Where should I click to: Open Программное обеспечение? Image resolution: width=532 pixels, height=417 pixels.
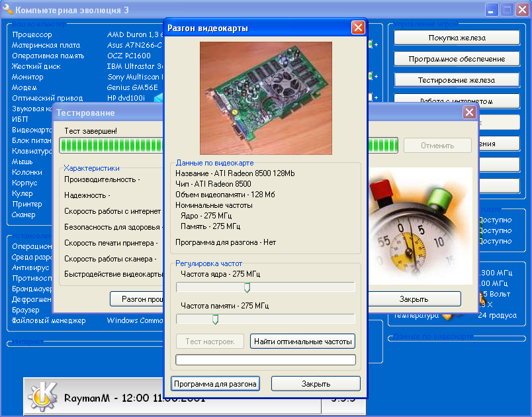(x=457, y=59)
